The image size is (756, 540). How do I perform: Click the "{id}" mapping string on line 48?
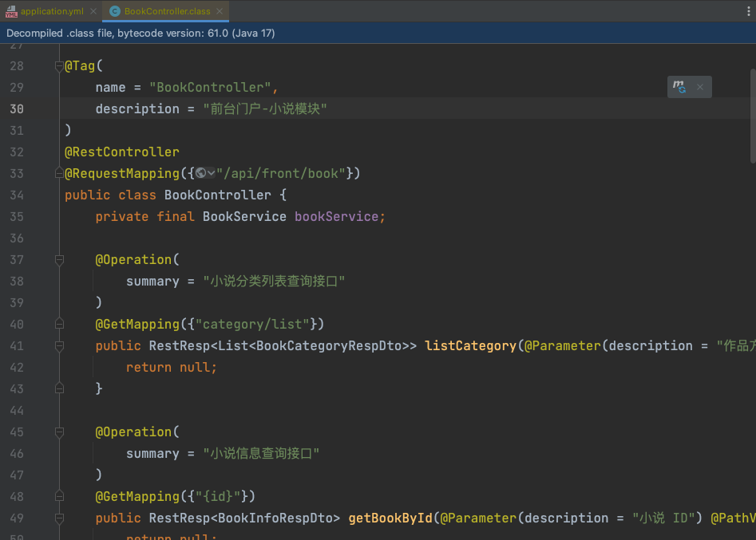(x=218, y=497)
